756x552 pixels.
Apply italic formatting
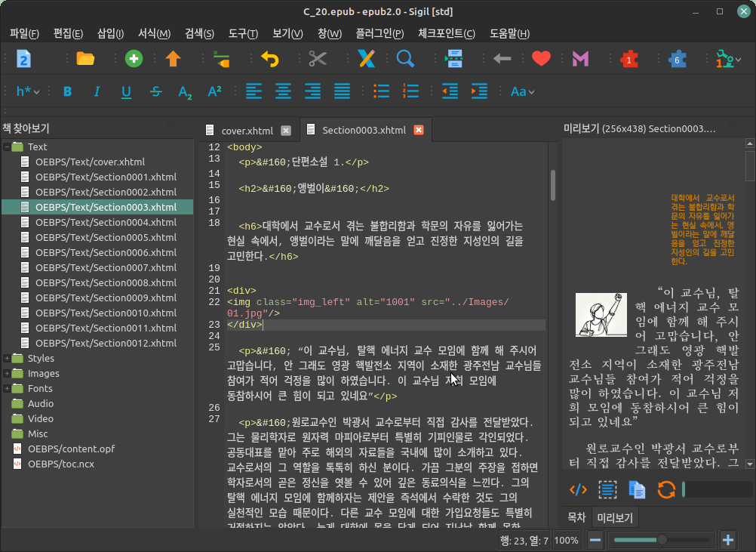[x=97, y=91]
